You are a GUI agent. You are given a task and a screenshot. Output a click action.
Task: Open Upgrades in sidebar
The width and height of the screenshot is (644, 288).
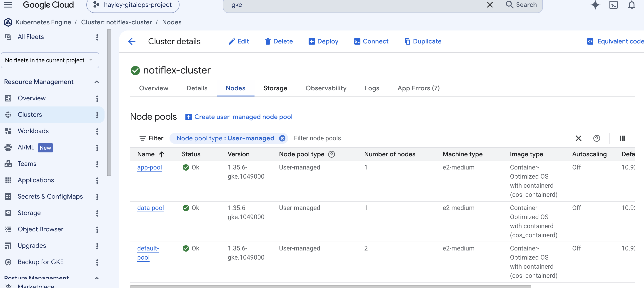(32, 245)
